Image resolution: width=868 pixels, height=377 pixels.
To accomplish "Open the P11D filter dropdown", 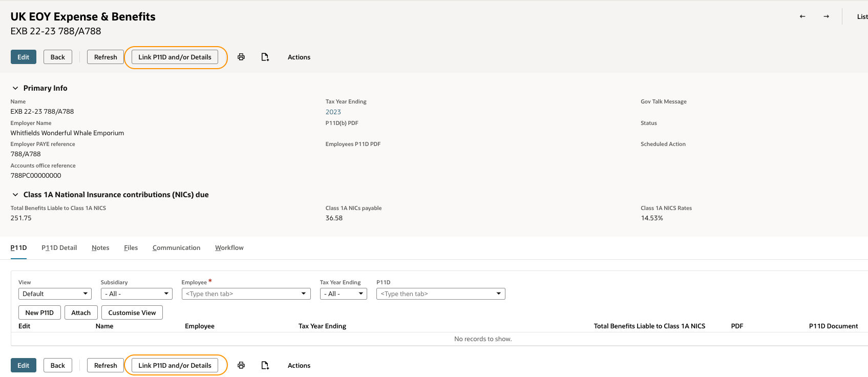I will tap(440, 294).
